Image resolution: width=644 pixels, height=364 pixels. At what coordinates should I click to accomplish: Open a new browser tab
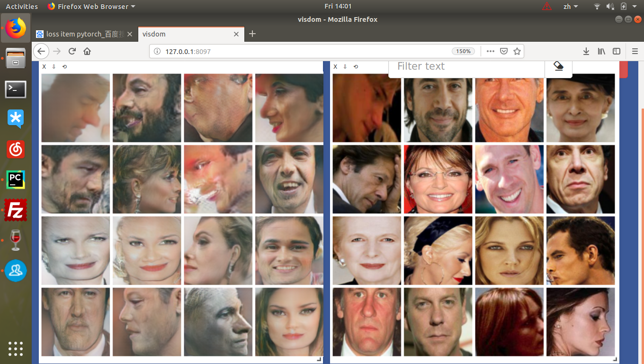click(252, 34)
